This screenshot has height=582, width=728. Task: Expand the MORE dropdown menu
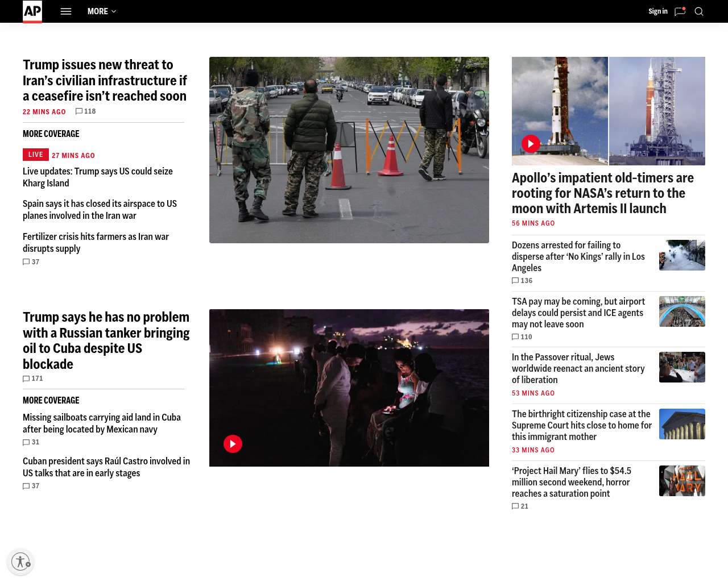pyautogui.click(x=102, y=11)
